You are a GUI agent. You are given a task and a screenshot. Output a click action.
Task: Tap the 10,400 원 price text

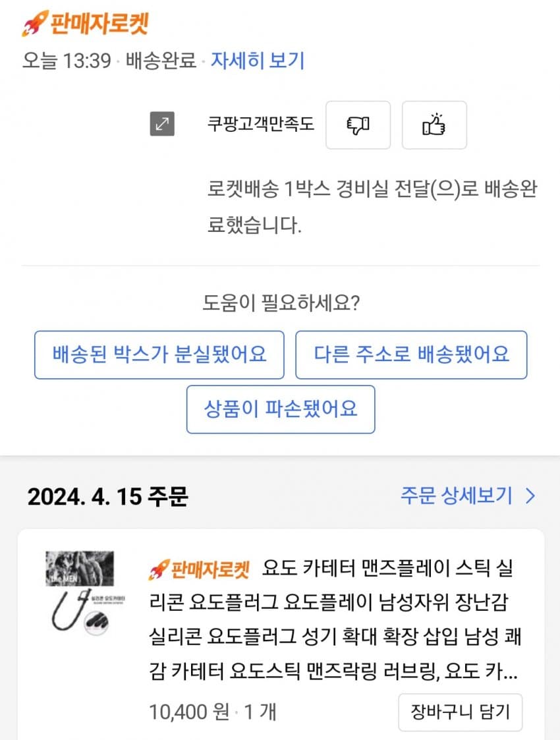[x=189, y=712]
